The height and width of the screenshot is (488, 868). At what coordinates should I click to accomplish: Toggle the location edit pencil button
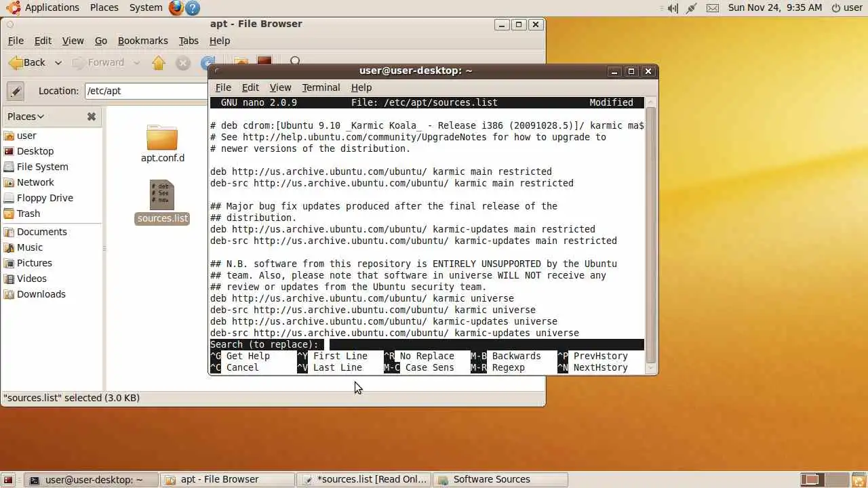click(16, 91)
